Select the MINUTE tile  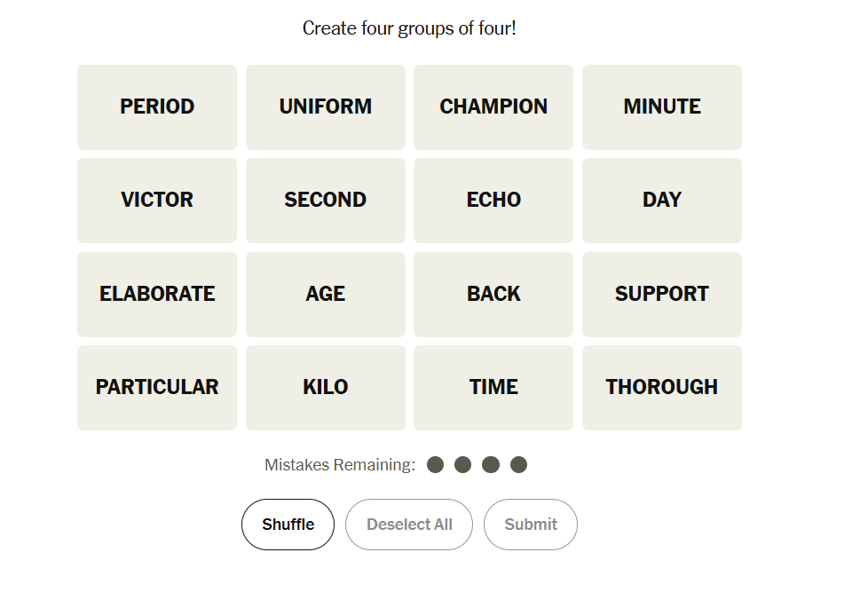click(661, 107)
